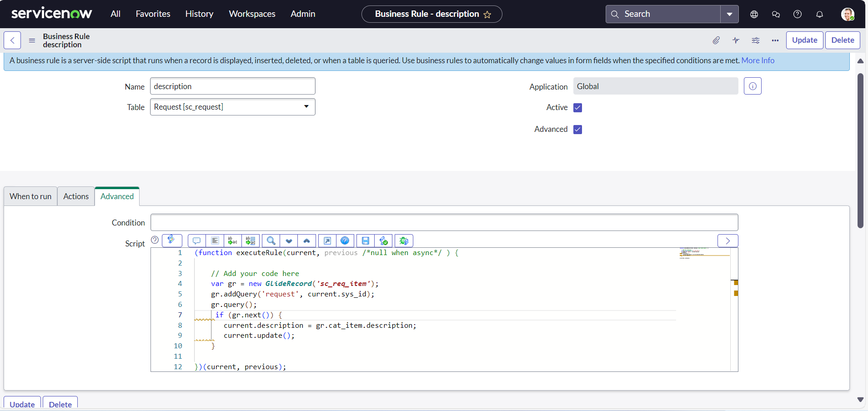Uncheck the Advanced checkbox
Image resolution: width=868 pixels, height=411 pixels.
[577, 130]
